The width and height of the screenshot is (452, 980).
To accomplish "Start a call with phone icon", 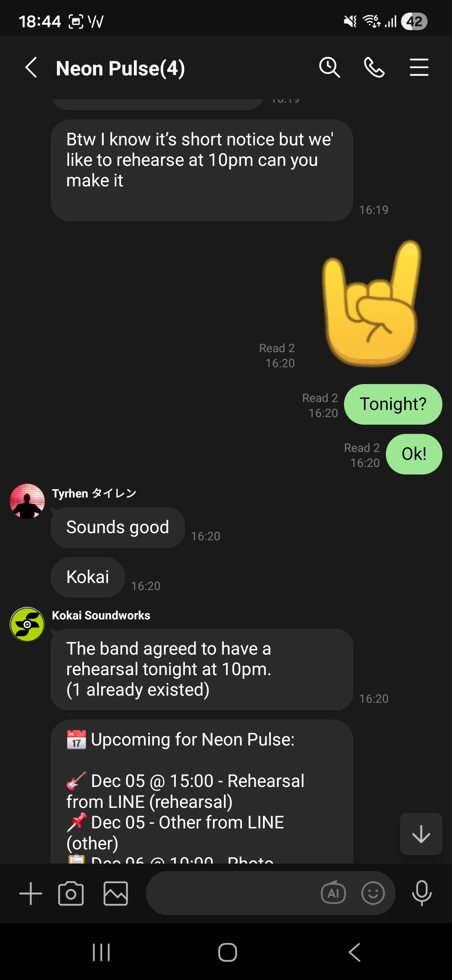I will coord(374,67).
